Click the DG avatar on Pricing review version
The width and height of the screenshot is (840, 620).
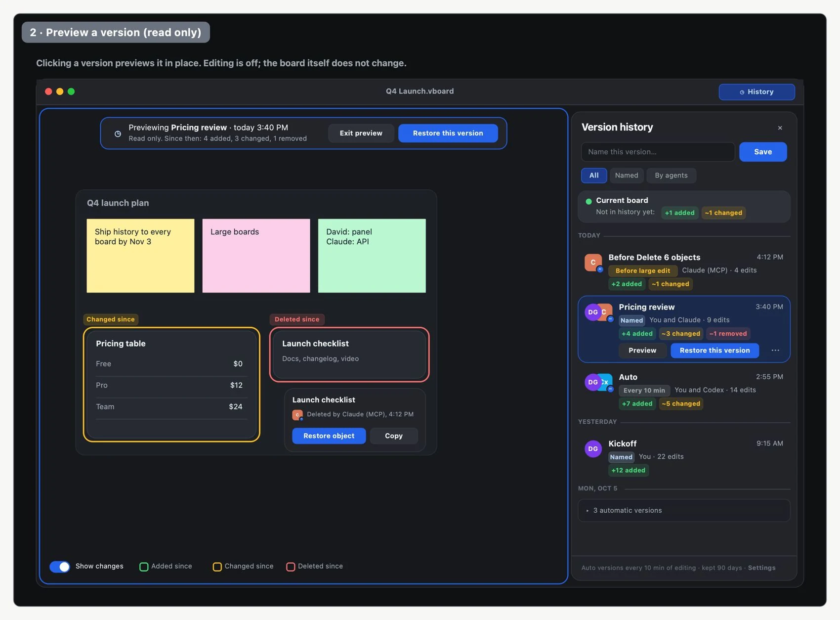coord(592,312)
